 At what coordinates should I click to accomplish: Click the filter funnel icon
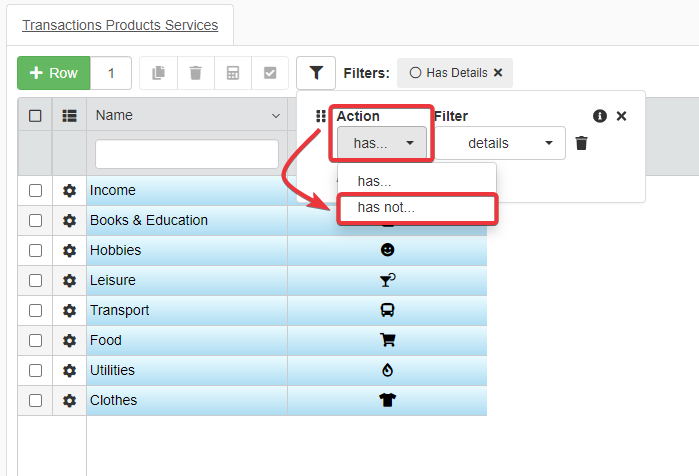(x=316, y=73)
